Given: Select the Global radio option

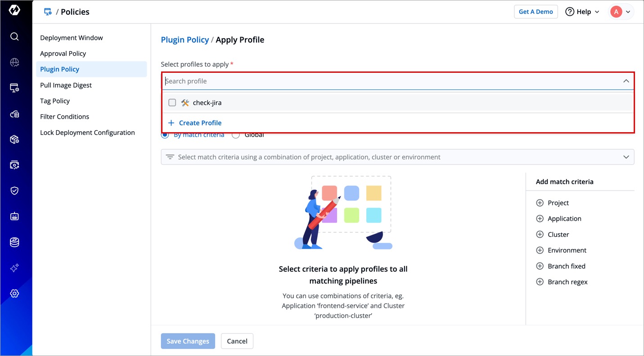Looking at the screenshot, I should click(235, 135).
